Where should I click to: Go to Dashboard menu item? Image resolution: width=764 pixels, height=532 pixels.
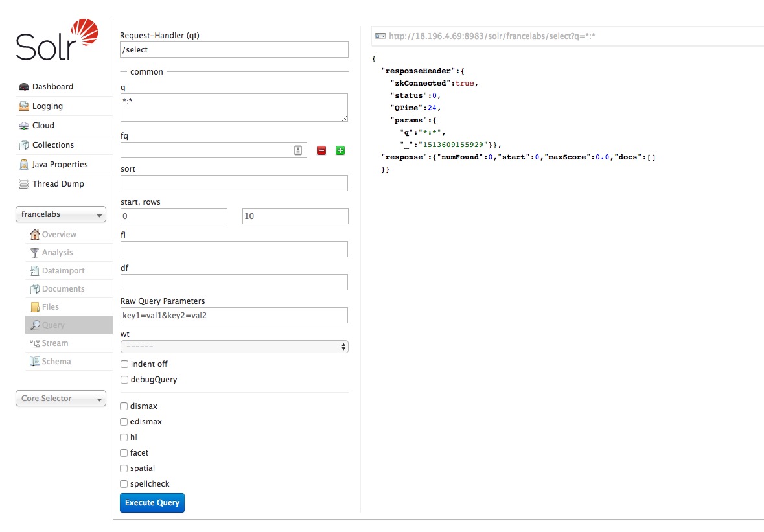[x=52, y=87]
